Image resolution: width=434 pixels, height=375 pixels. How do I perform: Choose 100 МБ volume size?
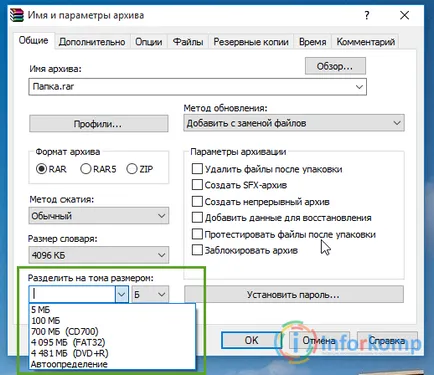coord(112,321)
